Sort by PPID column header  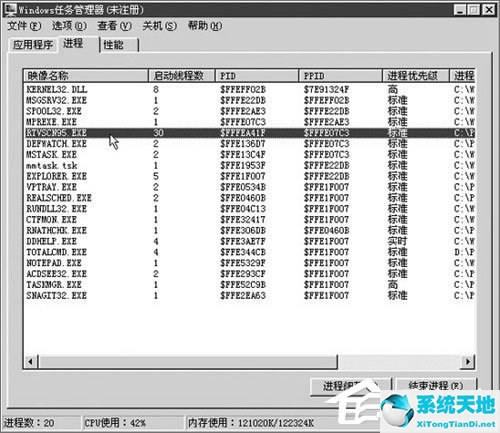(x=340, y=76)
